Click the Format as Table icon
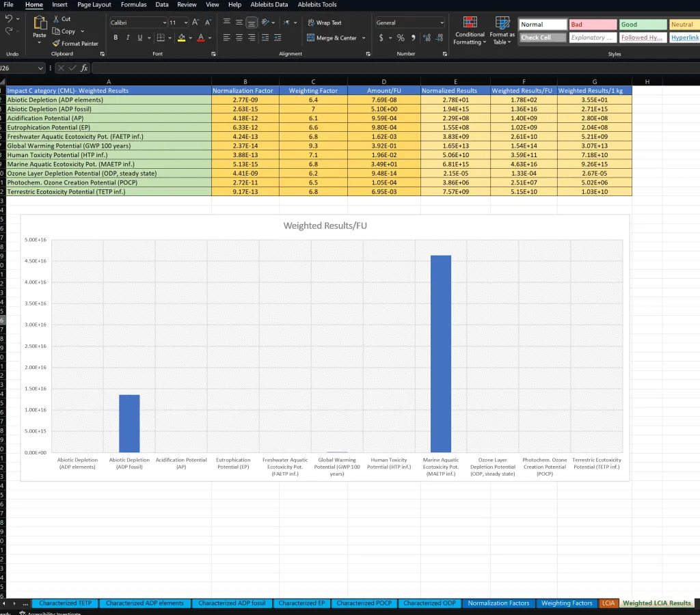This screenshot has width=700, height=615. click(502, 29)
